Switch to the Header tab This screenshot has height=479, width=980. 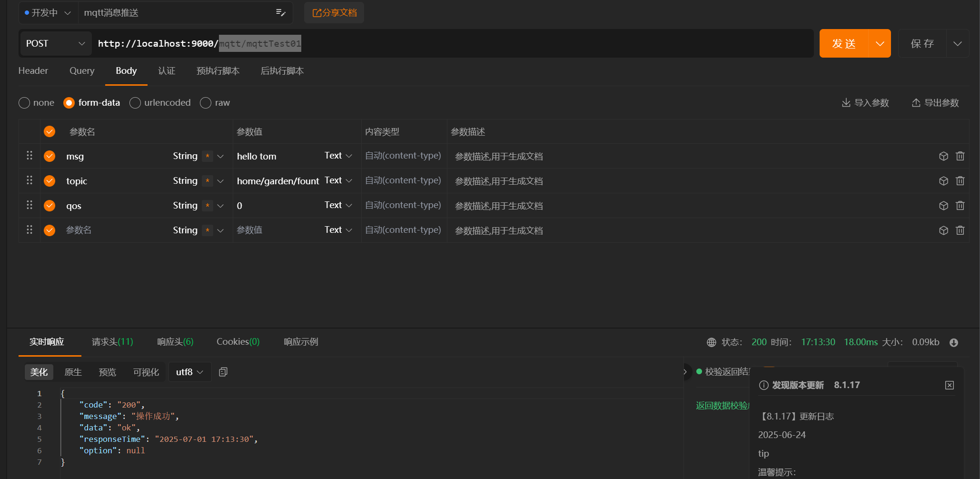[33, 70]
